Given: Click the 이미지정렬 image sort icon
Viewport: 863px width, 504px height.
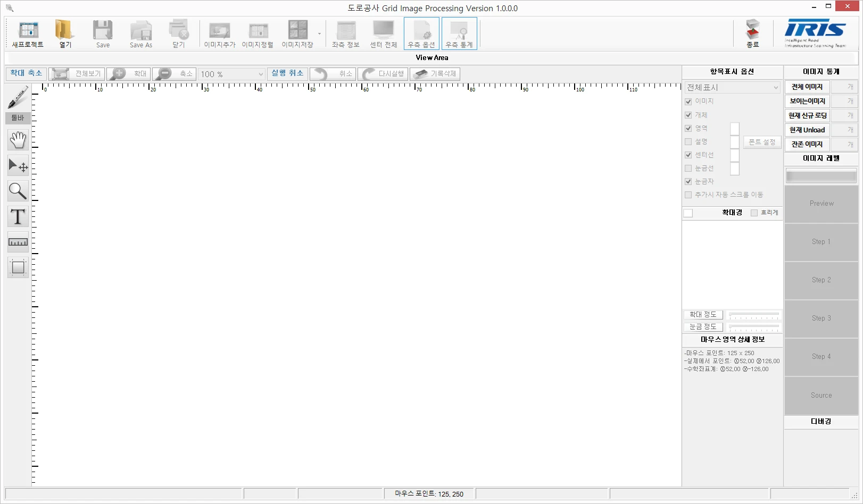Looking at the screenshot, I should [258, 33].
